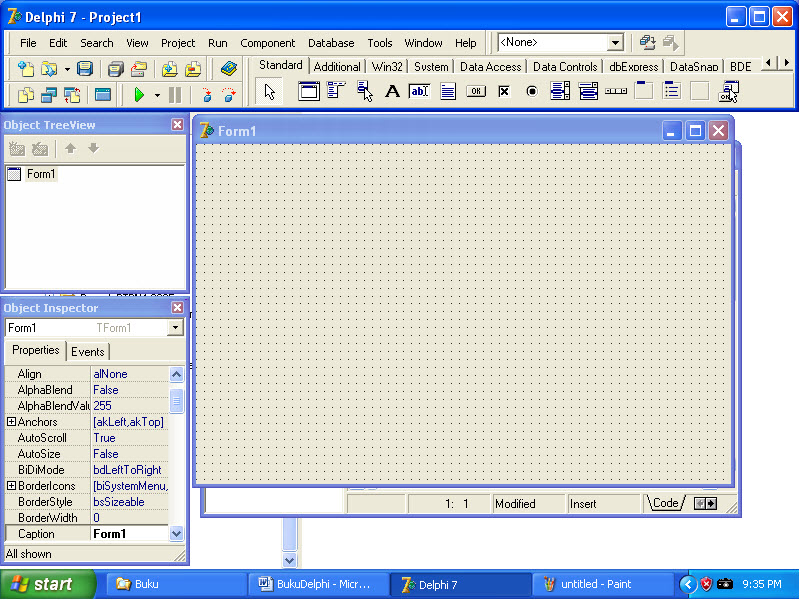Select the Label component from the palette

[391, 90]
